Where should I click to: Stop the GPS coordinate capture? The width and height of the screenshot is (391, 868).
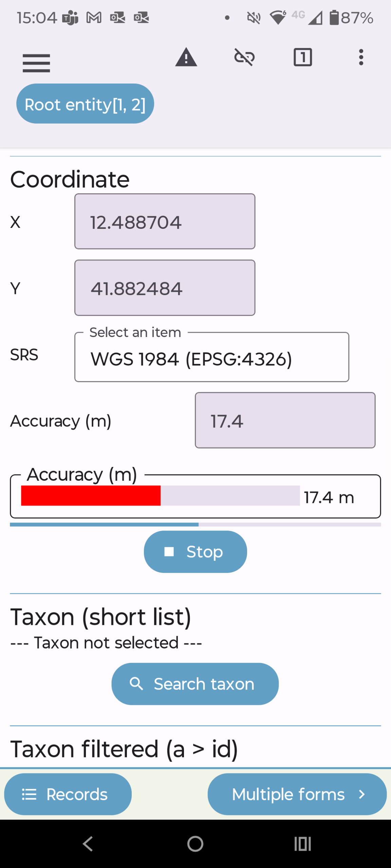pos(195,552)
